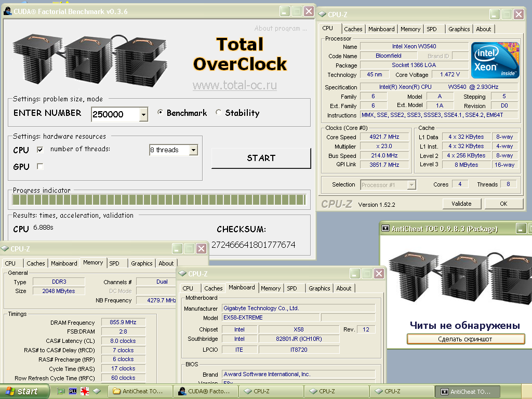532x399 pixels.
Task: Click the Multiplier value x 23.0
Action: click(x=384, y=146)
